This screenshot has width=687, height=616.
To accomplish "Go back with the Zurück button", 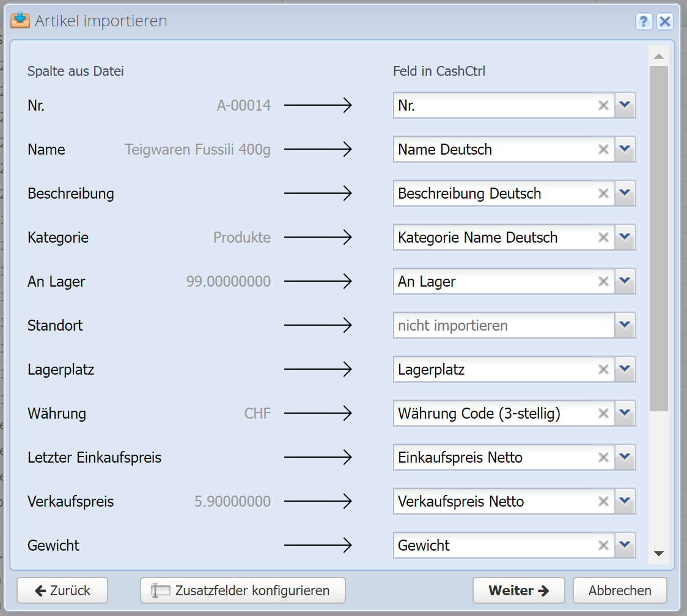I will (x=62, y=590).
